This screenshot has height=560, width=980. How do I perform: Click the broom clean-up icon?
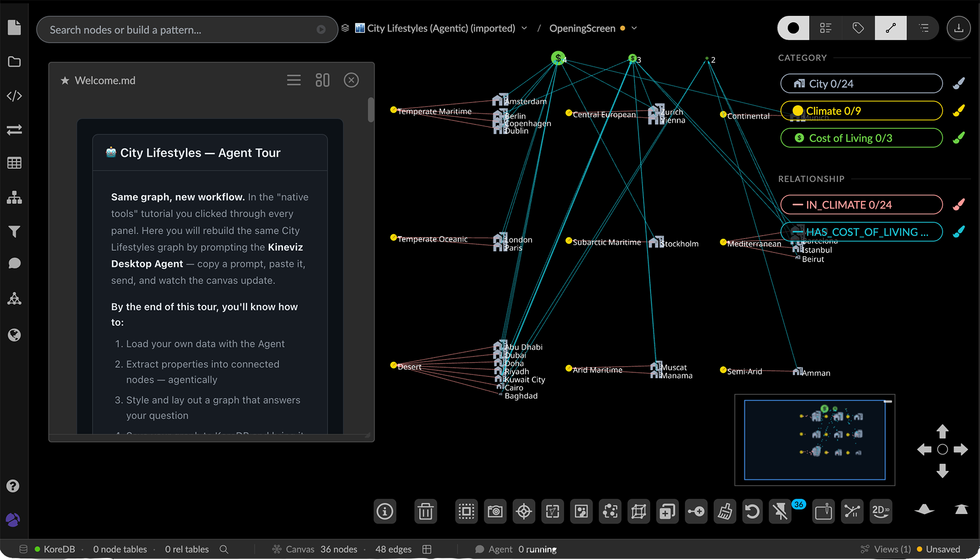click(x=725, y=511)
